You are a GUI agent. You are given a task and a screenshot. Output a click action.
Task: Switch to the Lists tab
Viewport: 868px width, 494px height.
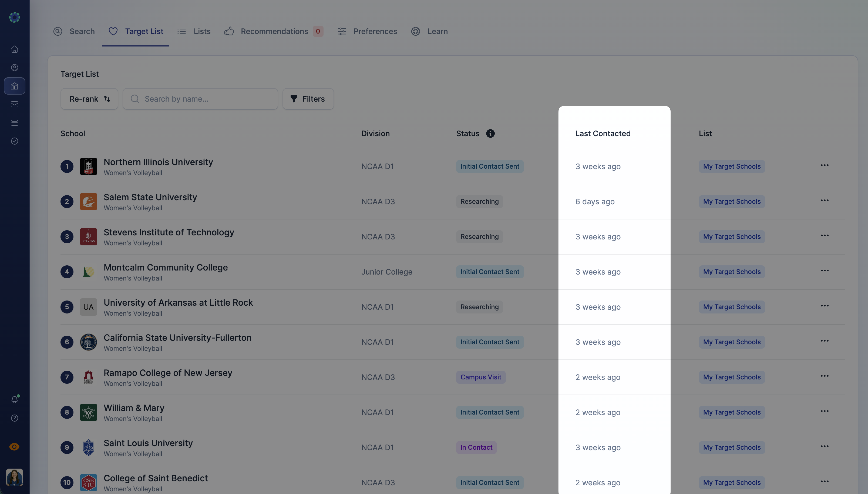(194, 31)
